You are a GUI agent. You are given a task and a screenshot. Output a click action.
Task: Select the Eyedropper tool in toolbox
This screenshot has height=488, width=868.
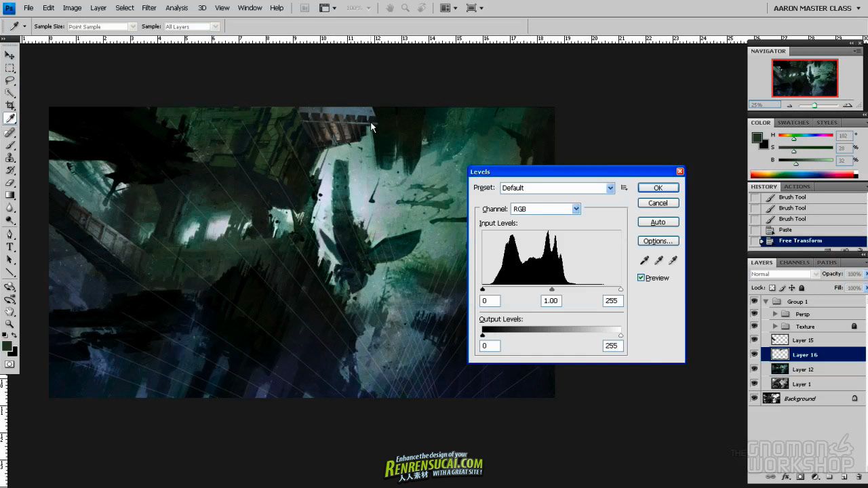click(9, 119)
